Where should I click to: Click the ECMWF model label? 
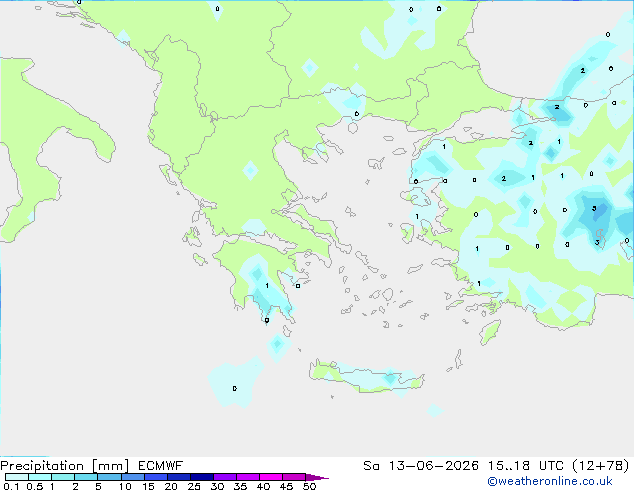coord(161,466)
